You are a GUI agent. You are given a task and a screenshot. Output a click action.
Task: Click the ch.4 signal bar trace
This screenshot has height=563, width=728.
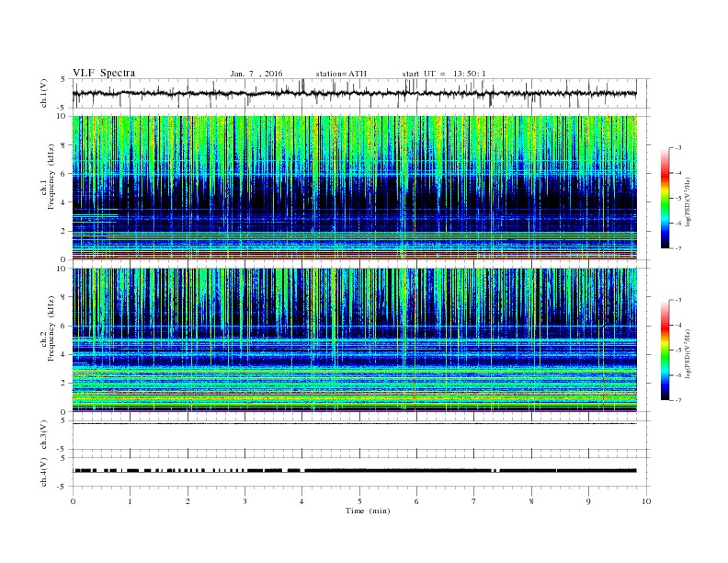coord(355,471)
